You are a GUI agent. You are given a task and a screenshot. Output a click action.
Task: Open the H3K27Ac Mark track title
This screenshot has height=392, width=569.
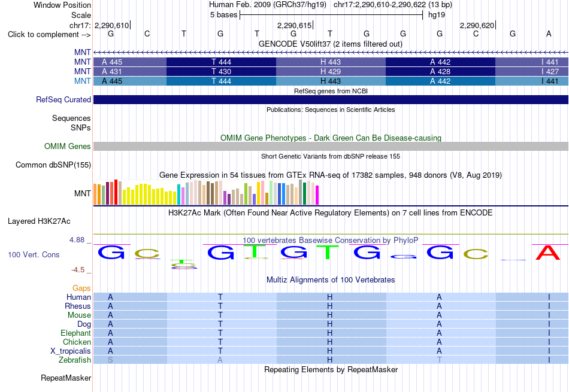pyautogui.click(x=331, y=213)
